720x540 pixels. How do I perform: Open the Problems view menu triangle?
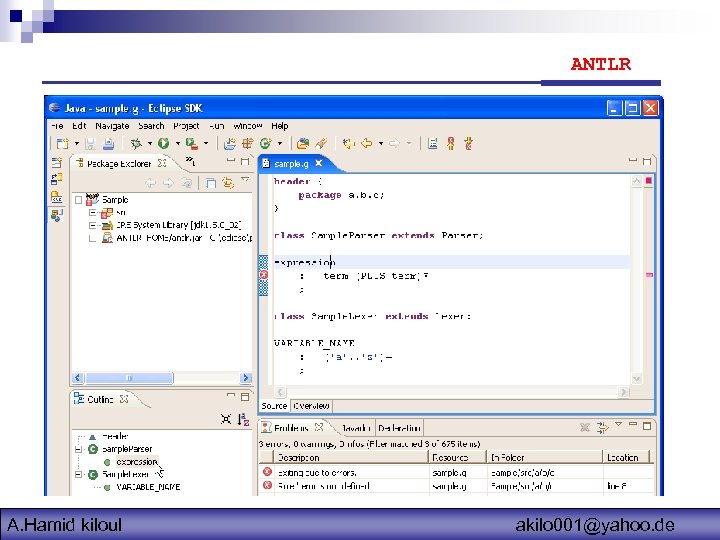(x=619, y=425)
